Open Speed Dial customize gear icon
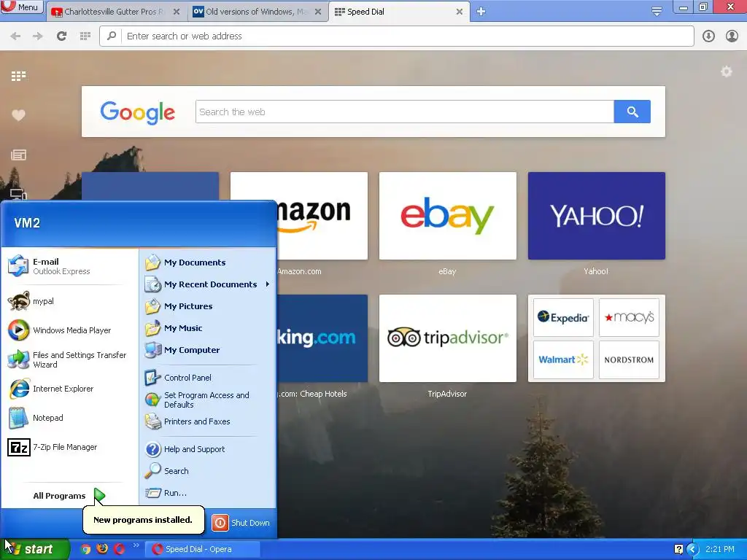The width and height of the screenshot is (747, 560). point(726,72)
